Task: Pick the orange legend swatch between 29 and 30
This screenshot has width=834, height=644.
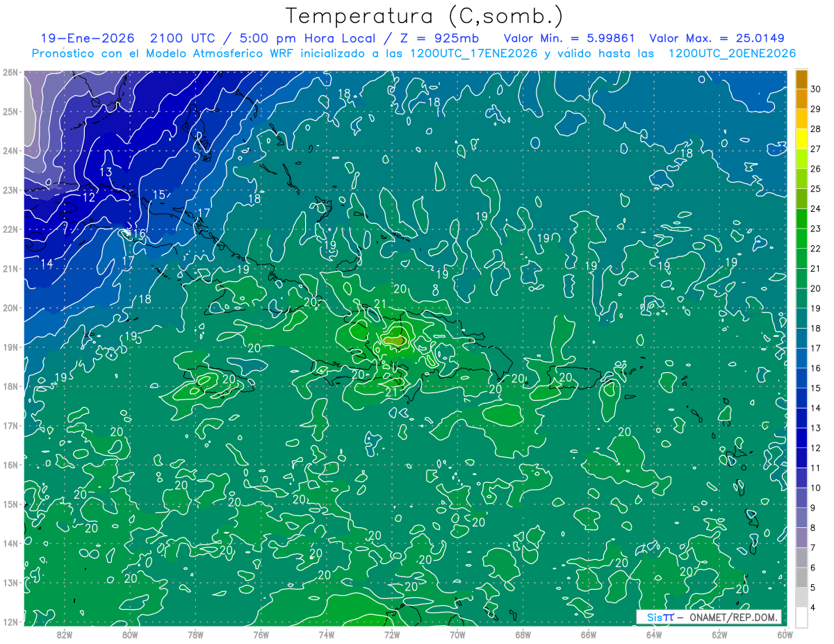Action: tap(801, 99)
